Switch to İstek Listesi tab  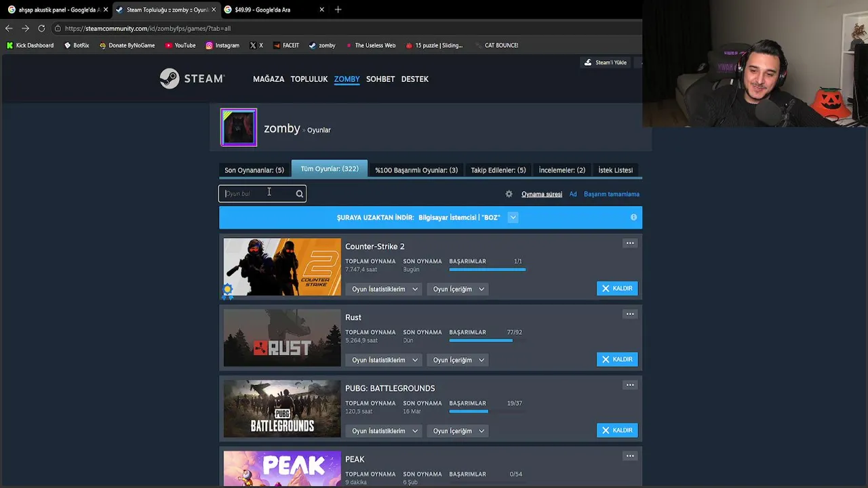pos(616,170)
